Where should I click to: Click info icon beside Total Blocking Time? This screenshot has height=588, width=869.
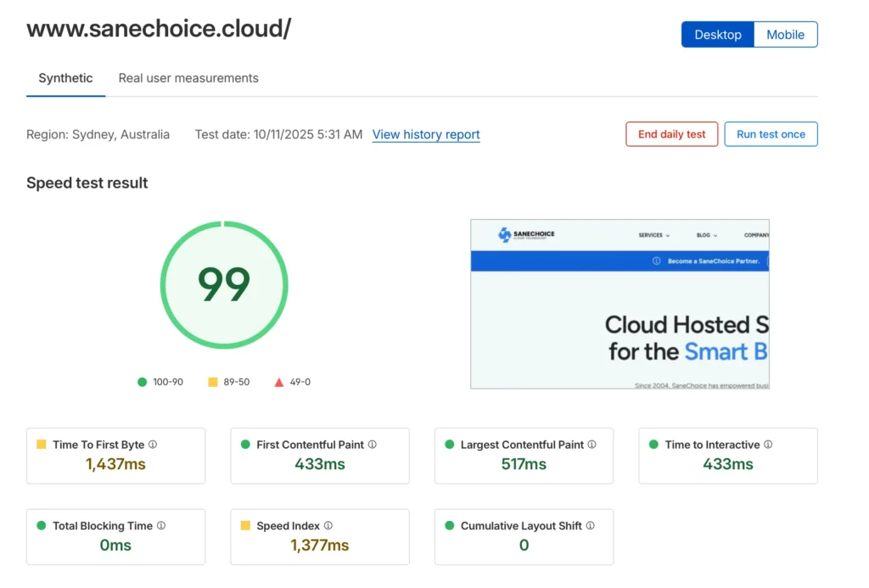161,525
